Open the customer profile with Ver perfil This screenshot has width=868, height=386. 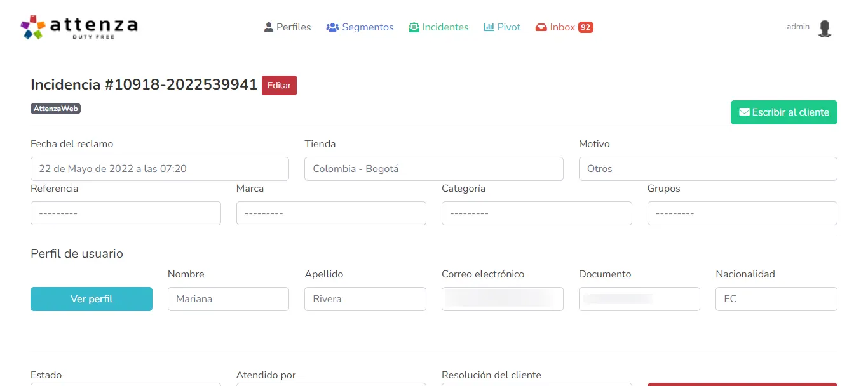click(x=92, y=299)
